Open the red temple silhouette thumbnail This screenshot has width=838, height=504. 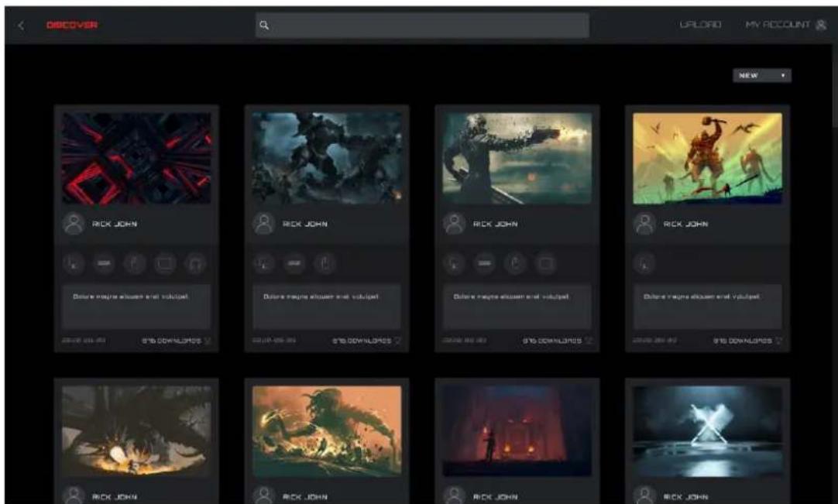pos(517,431)
